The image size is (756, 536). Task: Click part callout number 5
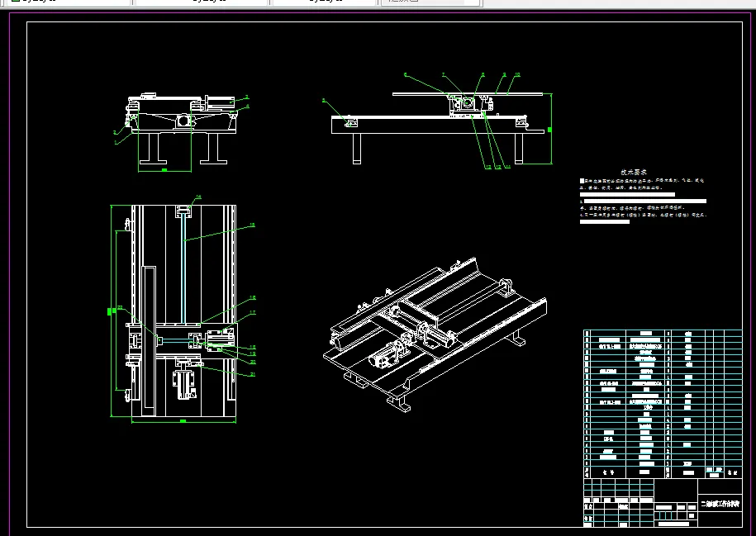tap(324, 100)
